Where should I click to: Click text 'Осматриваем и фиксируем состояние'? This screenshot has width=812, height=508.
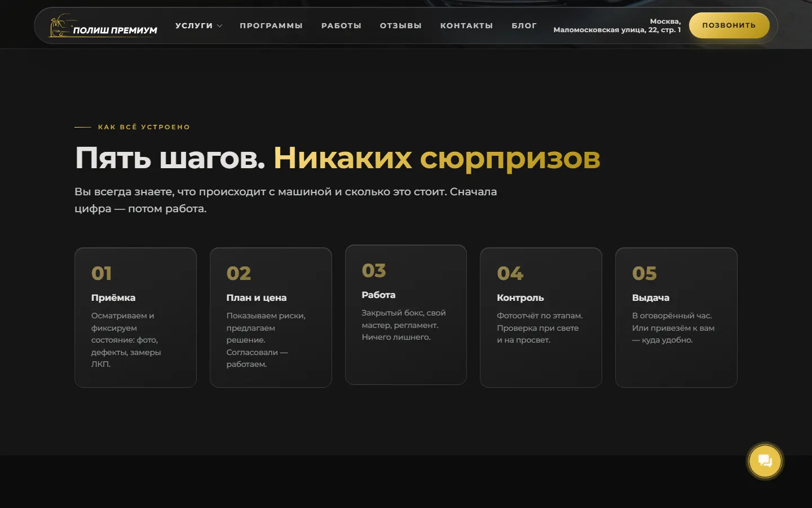tap(125, 328)
